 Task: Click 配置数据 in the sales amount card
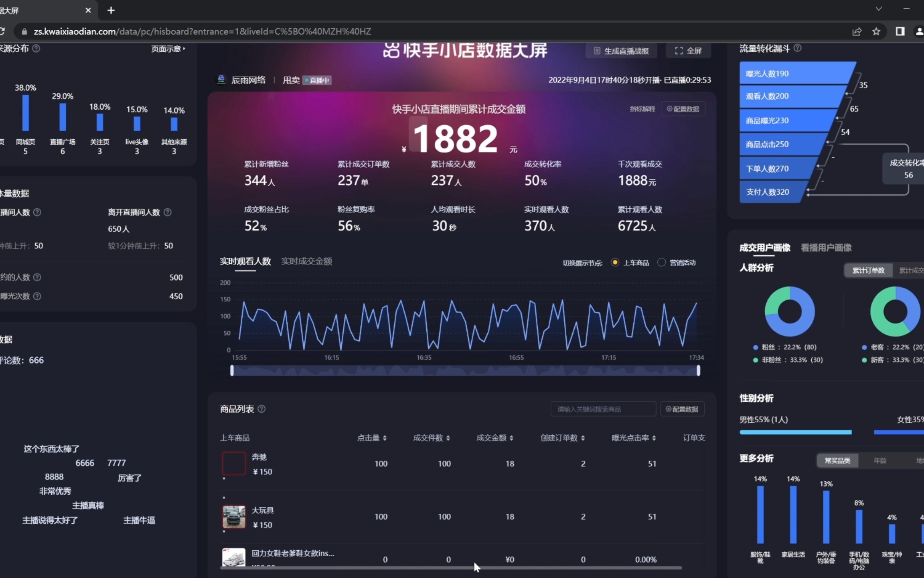click(x=683, y=109)
